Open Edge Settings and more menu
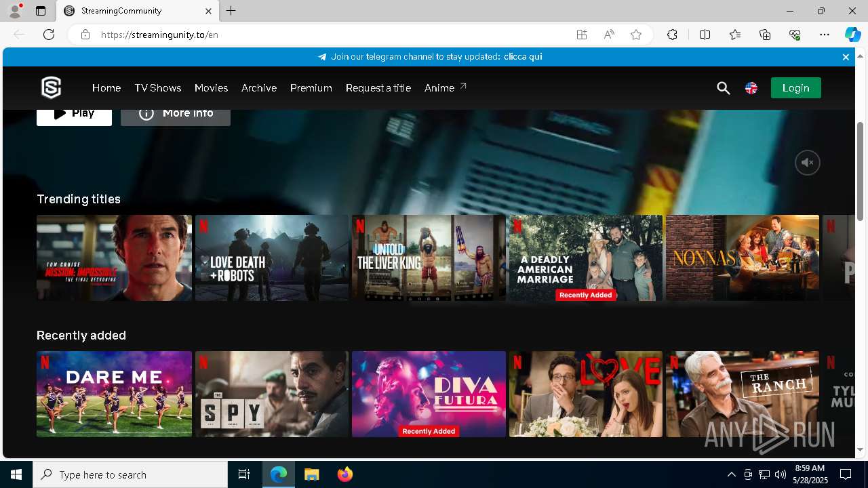868x488 pixels. click(x=825, y=35)
